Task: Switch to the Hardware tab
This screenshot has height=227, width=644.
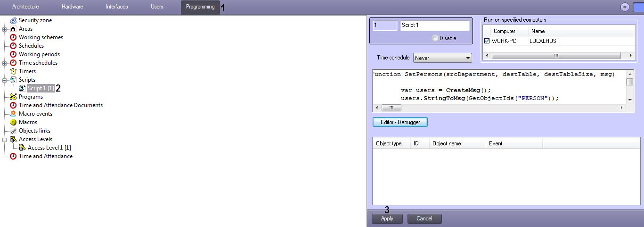Action: pyautogui.click(x=72, y=7)
